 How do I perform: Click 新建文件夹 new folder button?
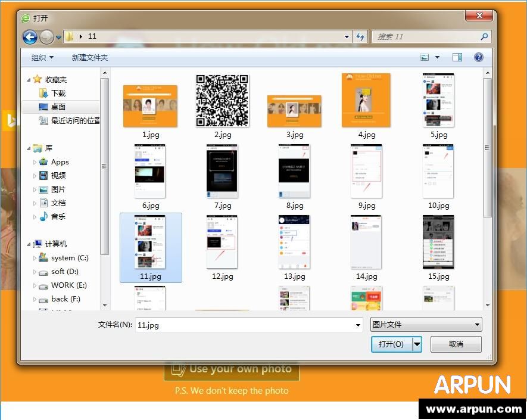coord(89,57)
